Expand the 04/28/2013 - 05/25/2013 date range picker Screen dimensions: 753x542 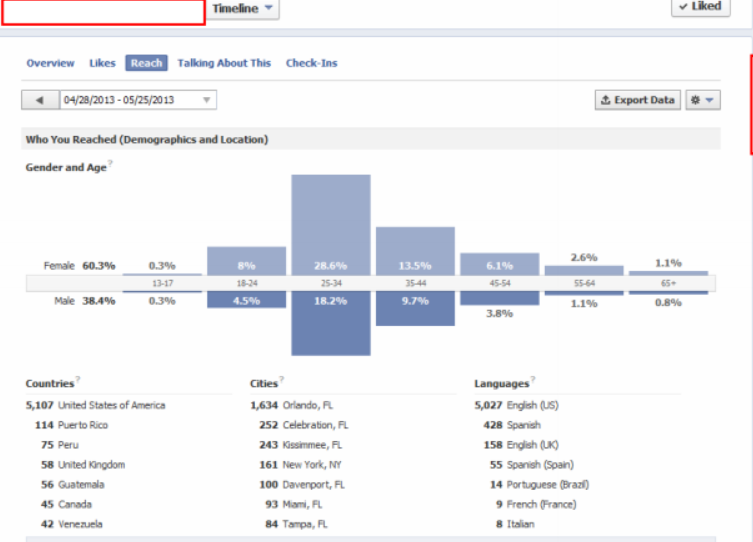pyautogui.click(x=137, y=100)
